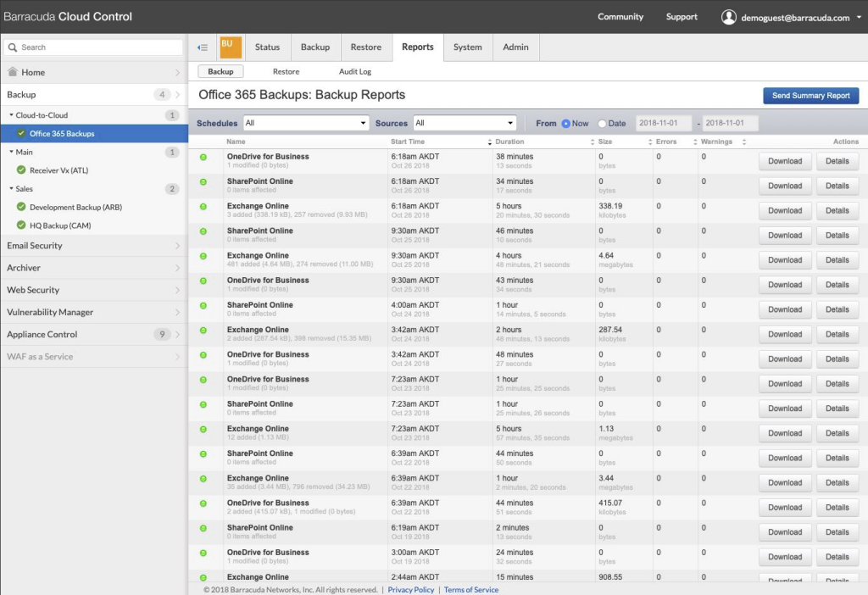
Task: Open Appliance Control in the sidebar
Action: [x=94, y=334]
